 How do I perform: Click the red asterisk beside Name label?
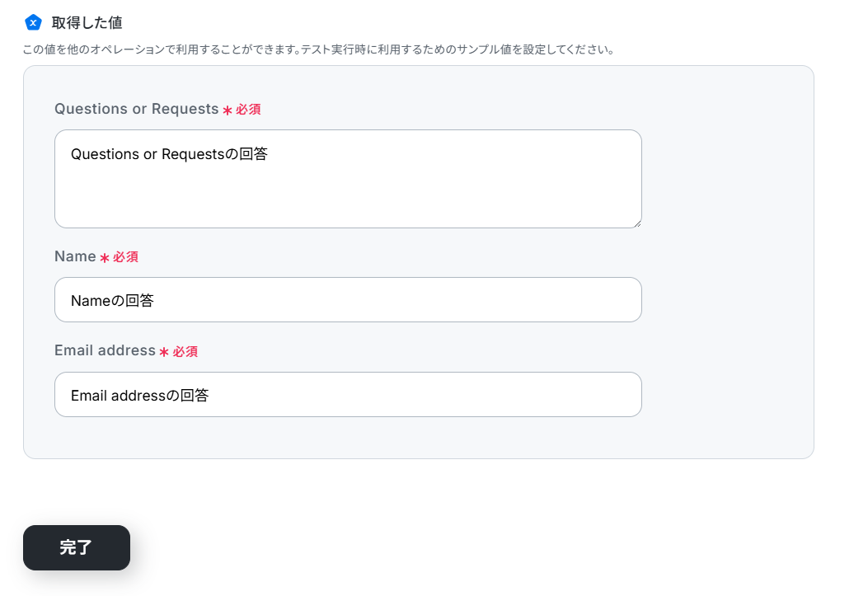click(x=104, y=257)
